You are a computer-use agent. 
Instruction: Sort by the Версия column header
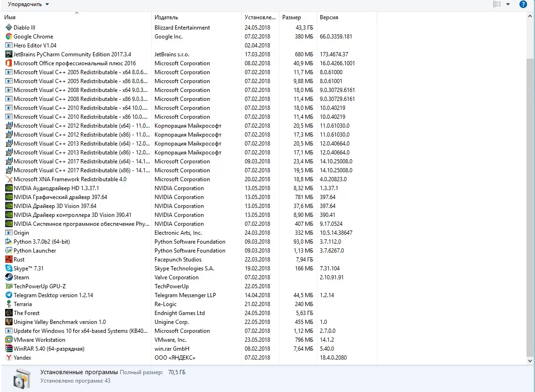tap(347, 17)
